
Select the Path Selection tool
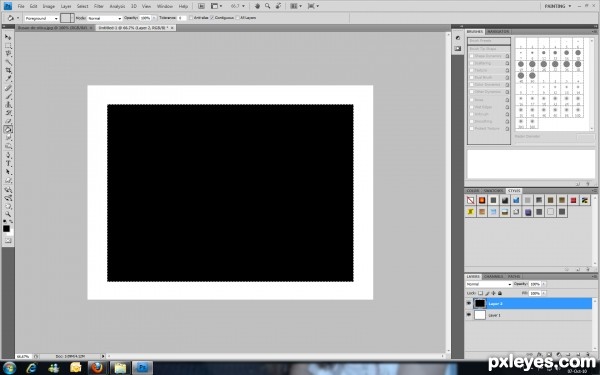click(8, 172)
